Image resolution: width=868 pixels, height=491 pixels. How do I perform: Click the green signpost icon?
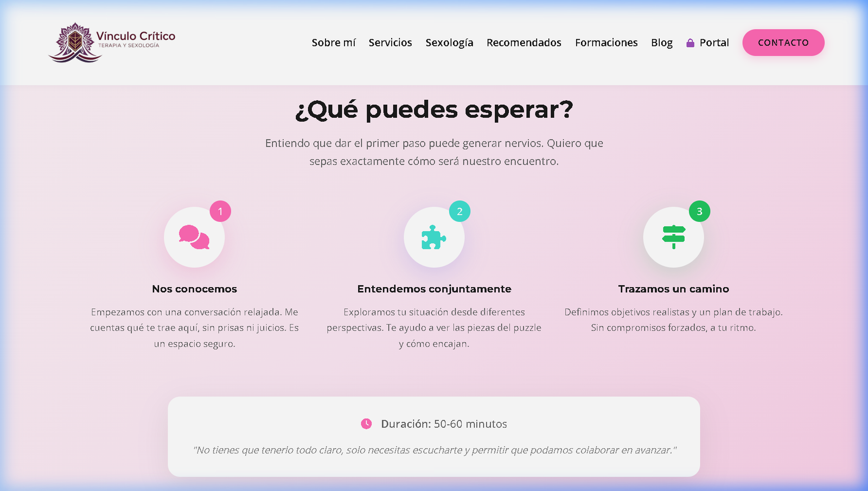click(x=674, y=237)
